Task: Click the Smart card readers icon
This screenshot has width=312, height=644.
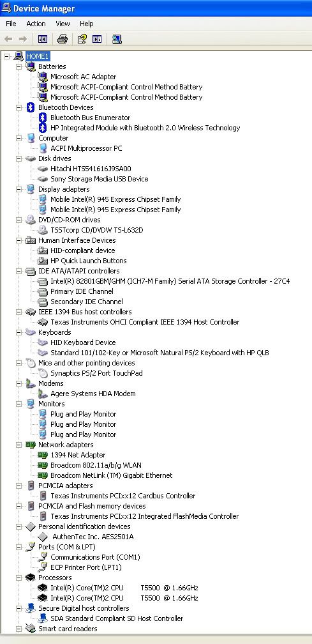Action: click(x=31, y=629)
